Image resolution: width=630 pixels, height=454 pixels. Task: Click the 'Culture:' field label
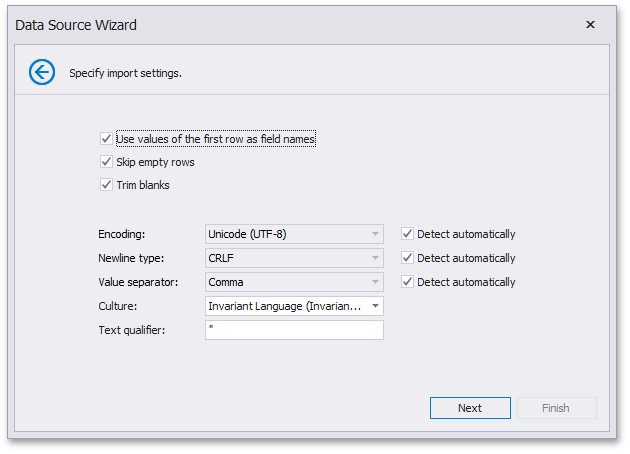119,306
